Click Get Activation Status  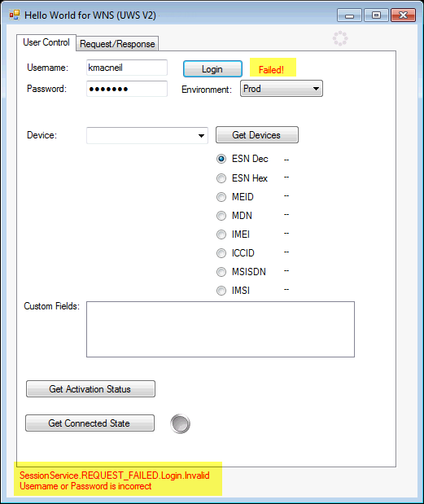[90, 389]
